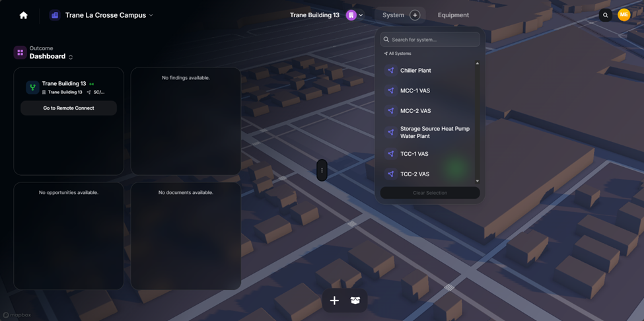Click the panel divider handle
The width and height of the screenshot is (644, 321).
[322, 170]
